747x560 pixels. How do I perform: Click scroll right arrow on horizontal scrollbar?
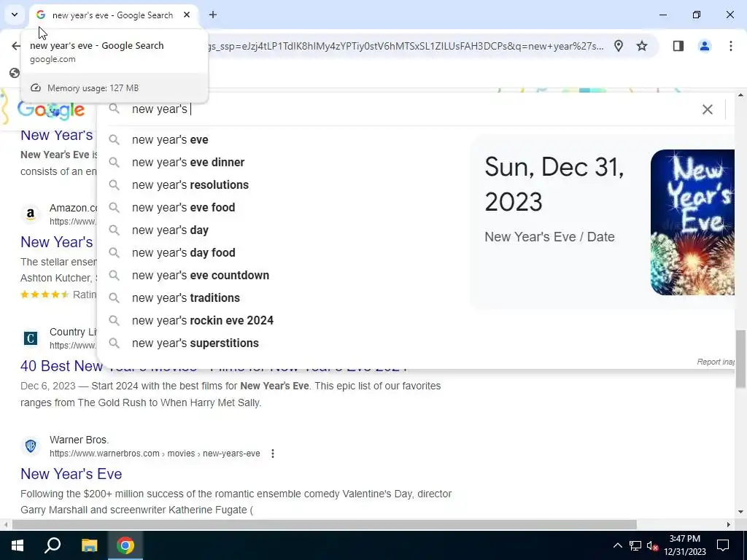coord(729,525)
